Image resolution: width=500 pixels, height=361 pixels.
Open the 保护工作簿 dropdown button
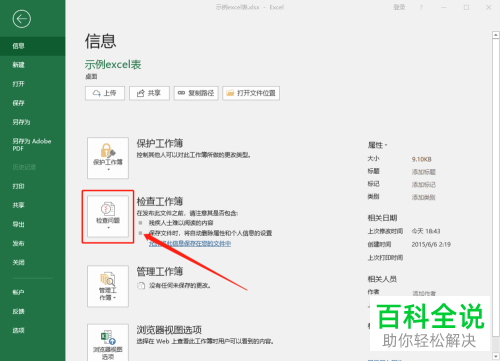click(x=108, y=158)
